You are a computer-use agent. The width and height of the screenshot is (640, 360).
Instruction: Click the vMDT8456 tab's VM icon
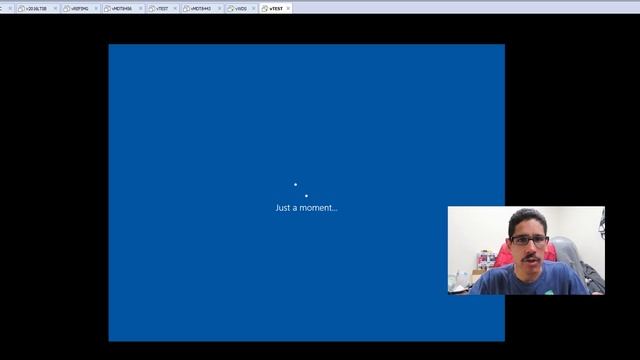pos(107,9)
